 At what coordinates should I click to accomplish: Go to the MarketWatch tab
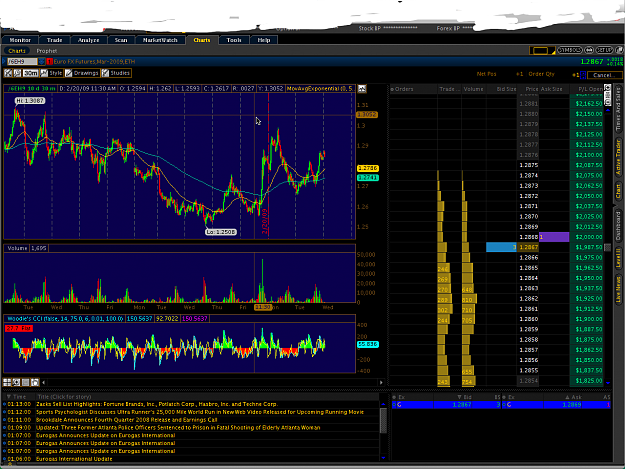(x=160, y=40)
